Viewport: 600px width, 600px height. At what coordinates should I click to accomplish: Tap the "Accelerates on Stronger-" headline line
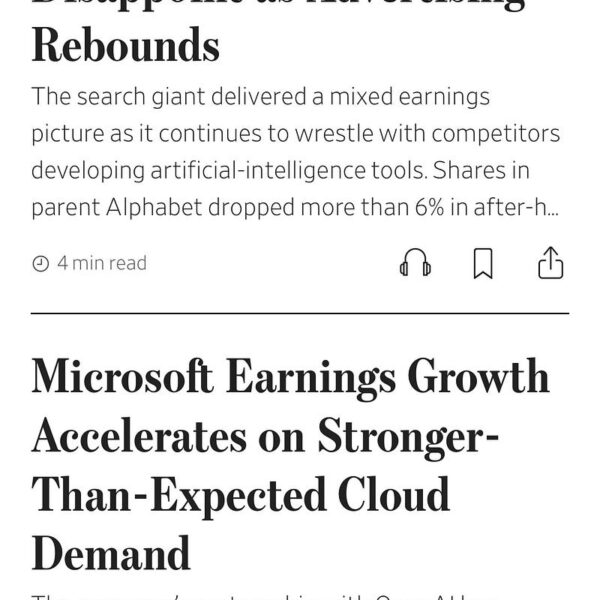pyautogui.click(x=265, y=437)
